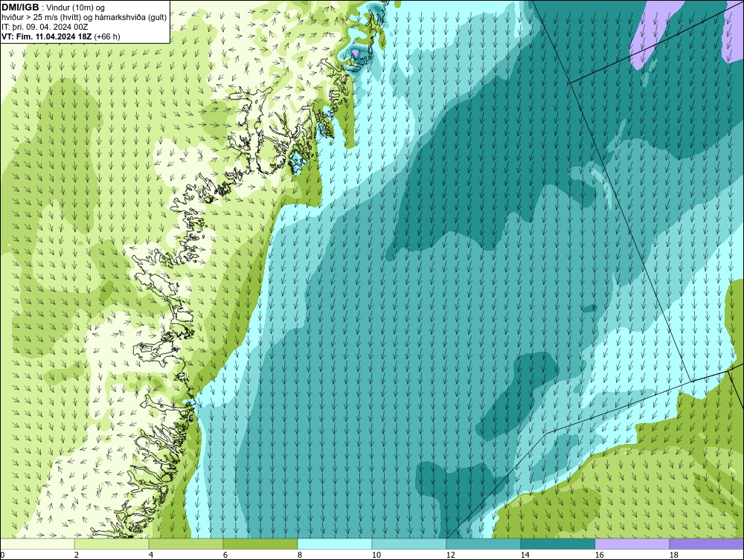
Task: Click the legend scale label '18'
Action: [673, 555]
